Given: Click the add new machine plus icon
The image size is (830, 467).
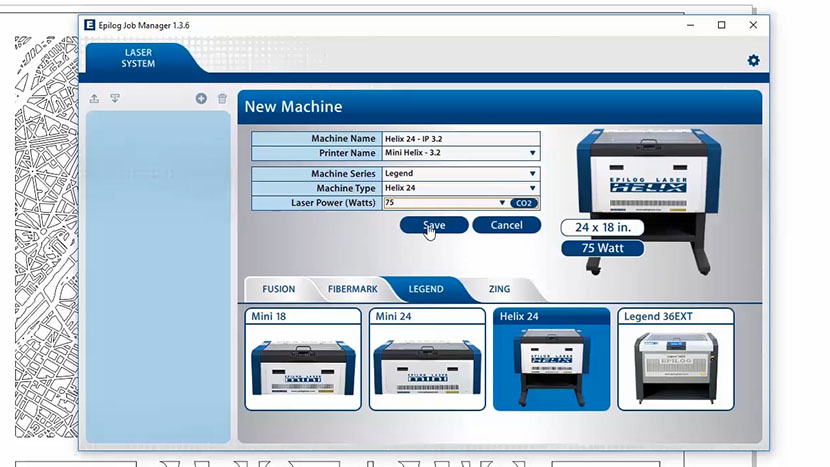Looking at the screenshot, I should 201,98.
